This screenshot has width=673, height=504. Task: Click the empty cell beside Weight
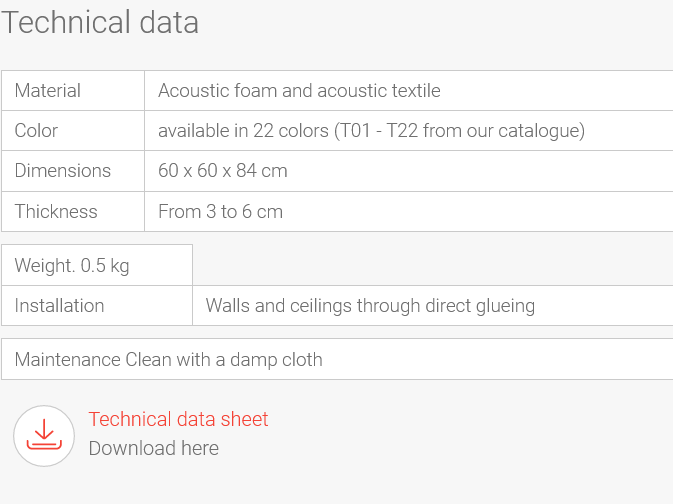pos(433,265)
